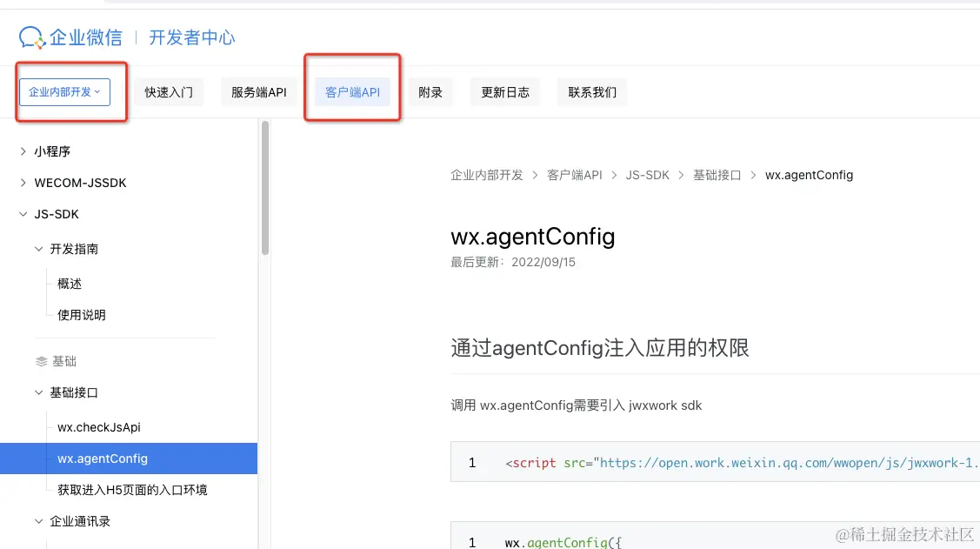Switch to the 服务端API tab
Screen dimensions: 980x549
259,92
